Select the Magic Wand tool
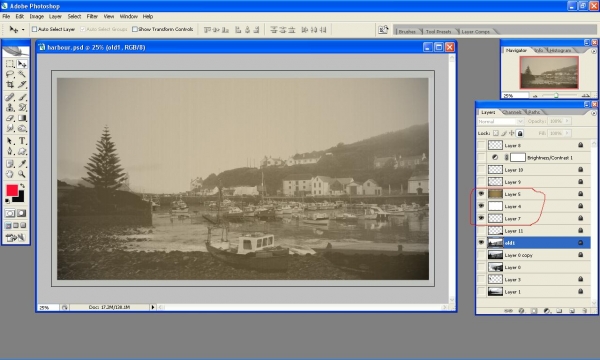The image size is (600, 360). click(22, 74)
